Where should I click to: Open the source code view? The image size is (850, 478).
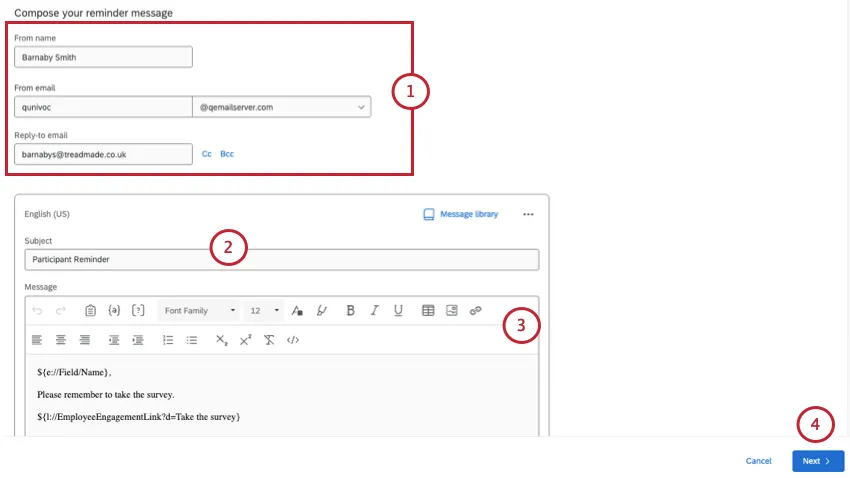pos(293,340)
